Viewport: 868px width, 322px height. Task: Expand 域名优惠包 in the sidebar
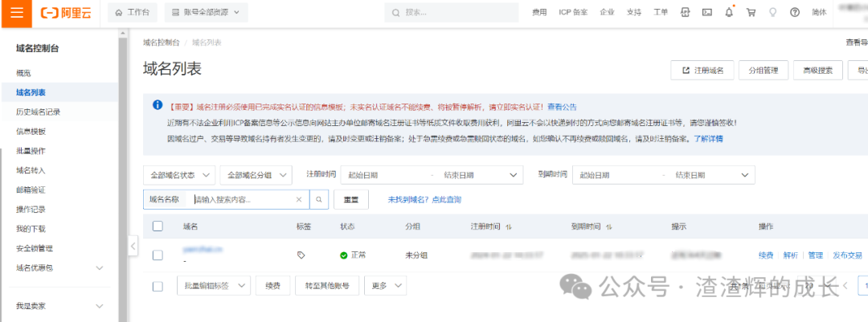(59, 267)
